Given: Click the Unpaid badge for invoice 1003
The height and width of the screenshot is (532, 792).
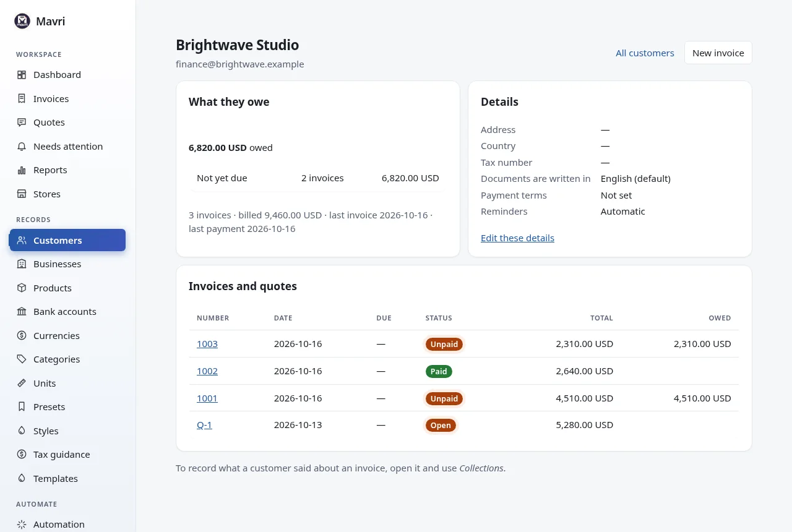Looking at the screenshot, I should point(444,344).
